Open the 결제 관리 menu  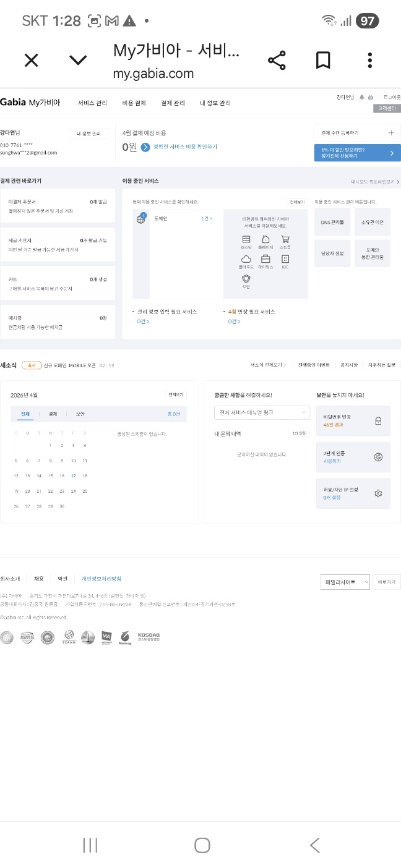[173, 103]
